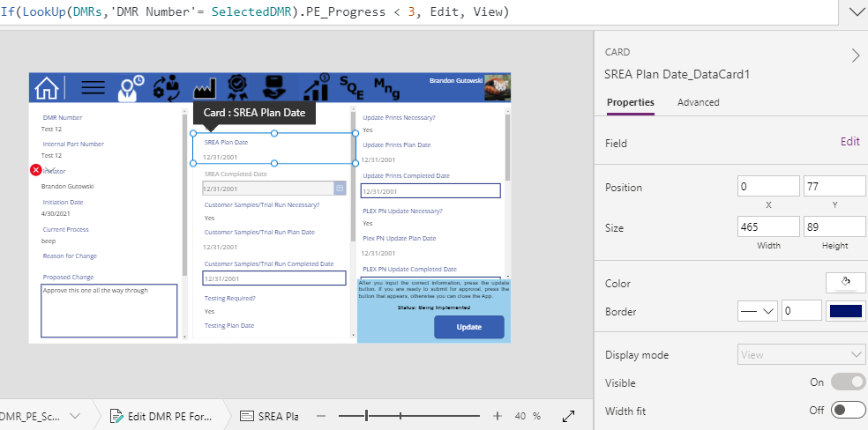Click the Position X input field
The height and width of the screenshot is (430, 868).
pos(768,186)
